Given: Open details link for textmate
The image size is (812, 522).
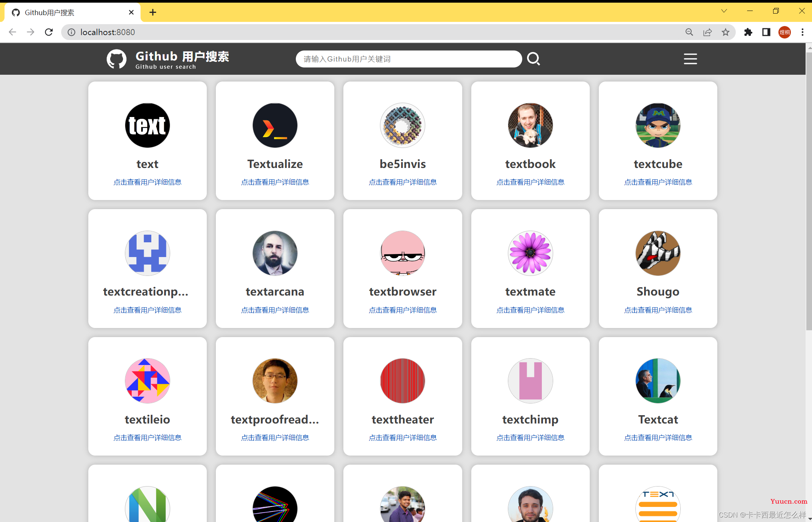Looking at the screenshot, I should (530, 310).
